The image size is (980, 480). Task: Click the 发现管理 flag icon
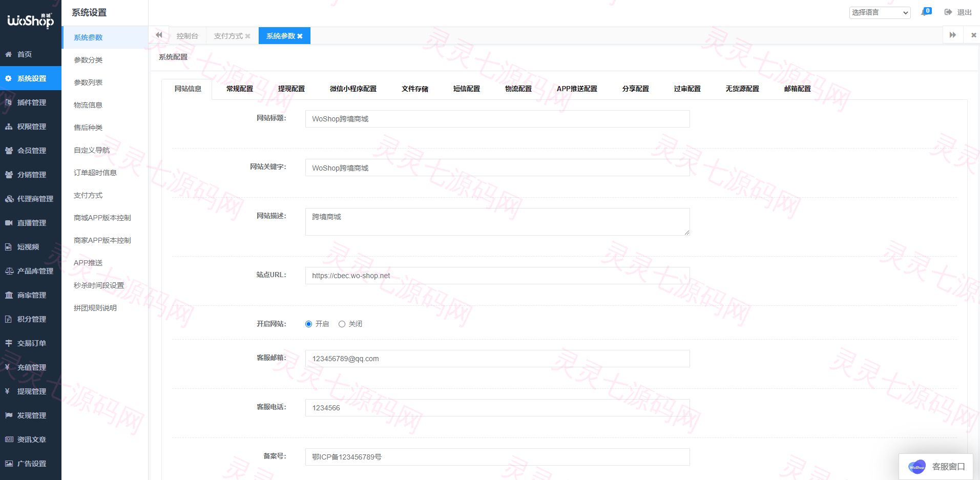point(9,415)
